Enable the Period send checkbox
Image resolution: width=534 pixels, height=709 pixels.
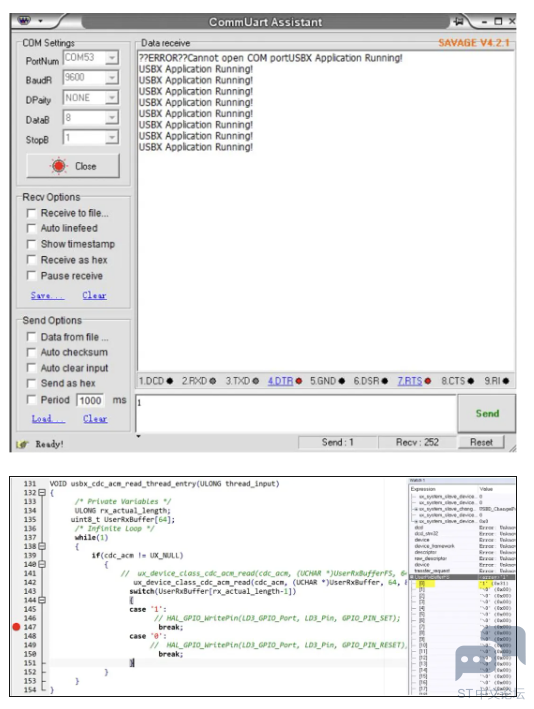(x=31, y=400)
